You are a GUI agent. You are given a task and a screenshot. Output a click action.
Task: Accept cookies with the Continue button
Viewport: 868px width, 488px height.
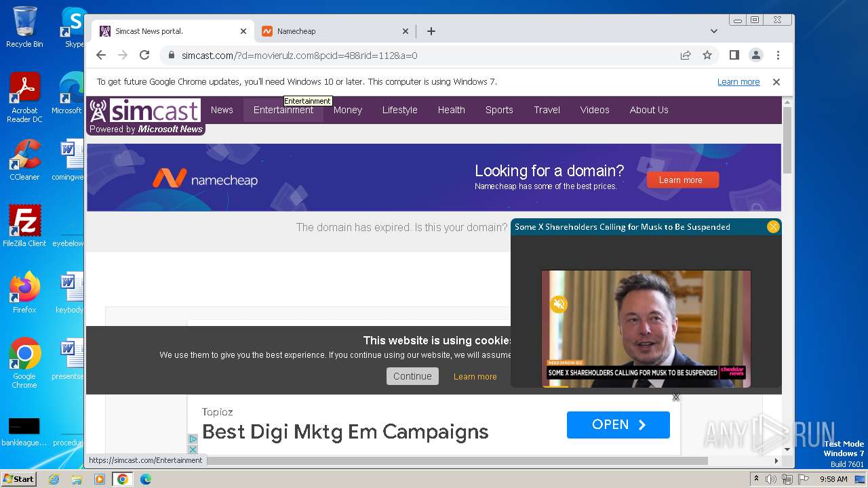[x=412, y=376]
